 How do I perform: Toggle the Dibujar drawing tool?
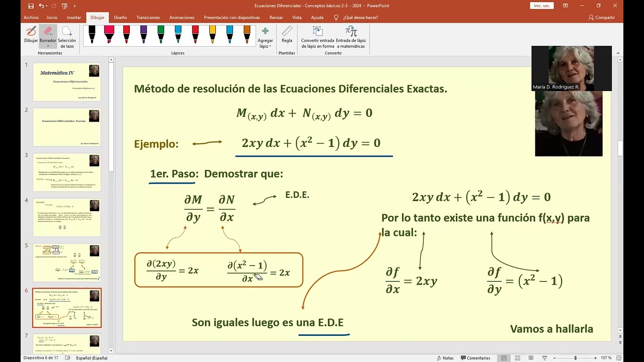[x=31, y=35]
